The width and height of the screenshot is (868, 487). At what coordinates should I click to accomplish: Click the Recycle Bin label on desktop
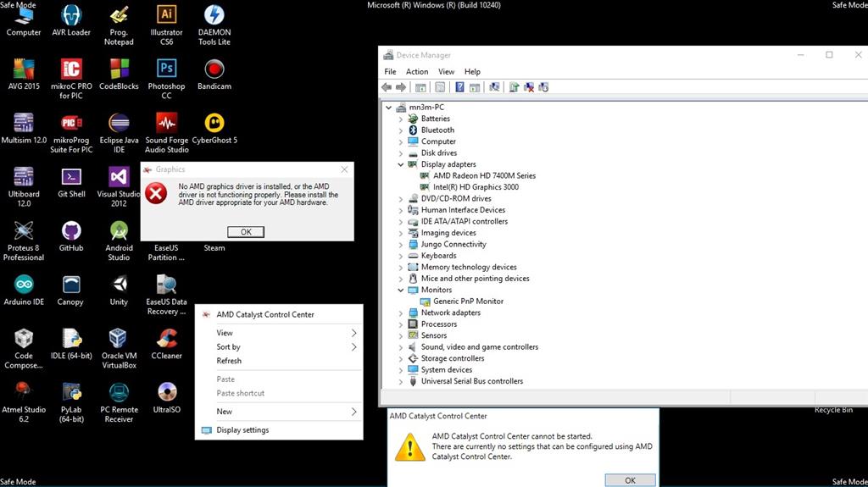coord(833,410)
